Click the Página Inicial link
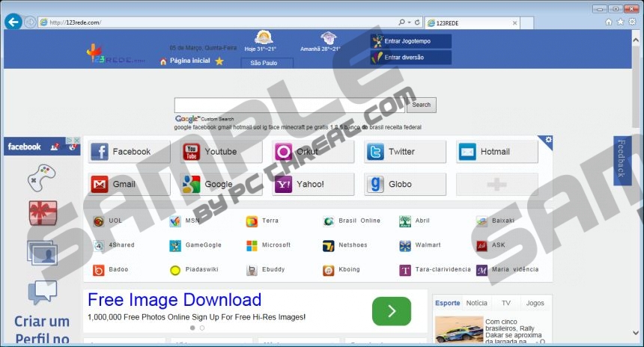The image size is (644, 347). [x=189, y=61]
